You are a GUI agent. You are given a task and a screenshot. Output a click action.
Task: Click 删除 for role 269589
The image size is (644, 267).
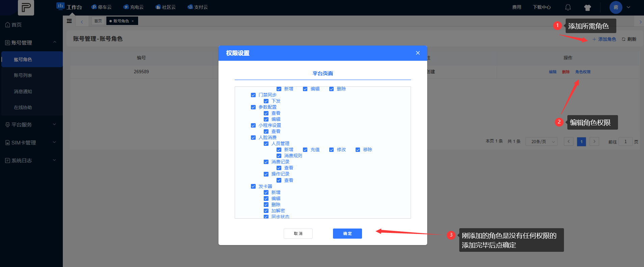click(566, 72)
